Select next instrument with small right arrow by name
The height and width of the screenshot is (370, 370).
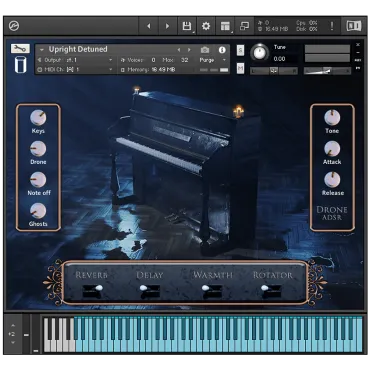pos(189,50)
